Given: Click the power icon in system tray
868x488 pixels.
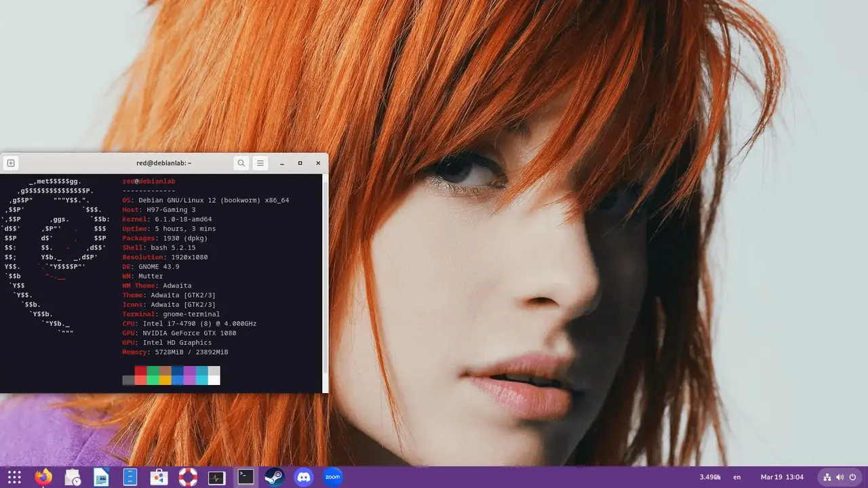Looking at the screenshot, I should pos(852,477).
